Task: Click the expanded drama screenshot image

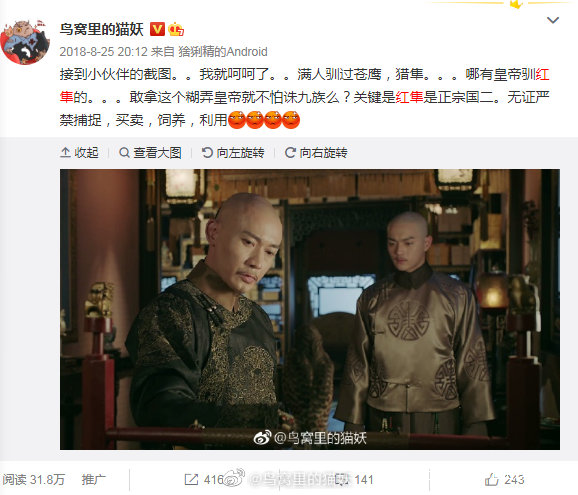Action: coord(310,309)
